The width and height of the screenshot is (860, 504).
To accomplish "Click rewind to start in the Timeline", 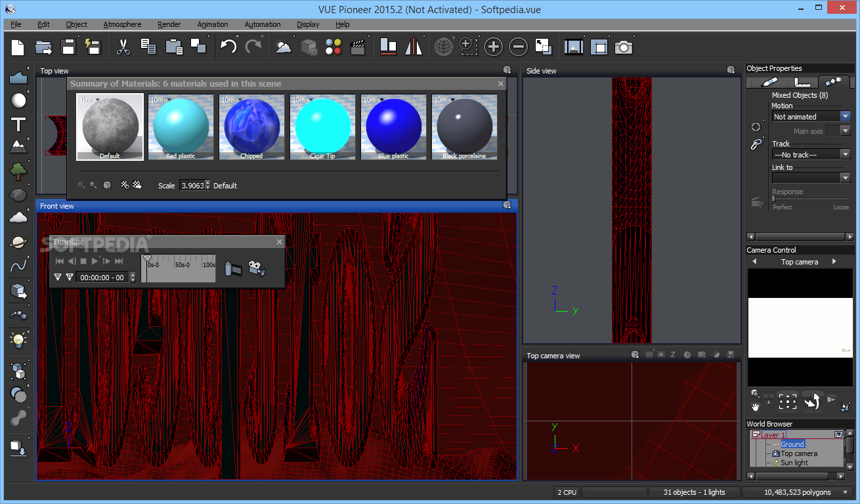I will coord(60,261).
